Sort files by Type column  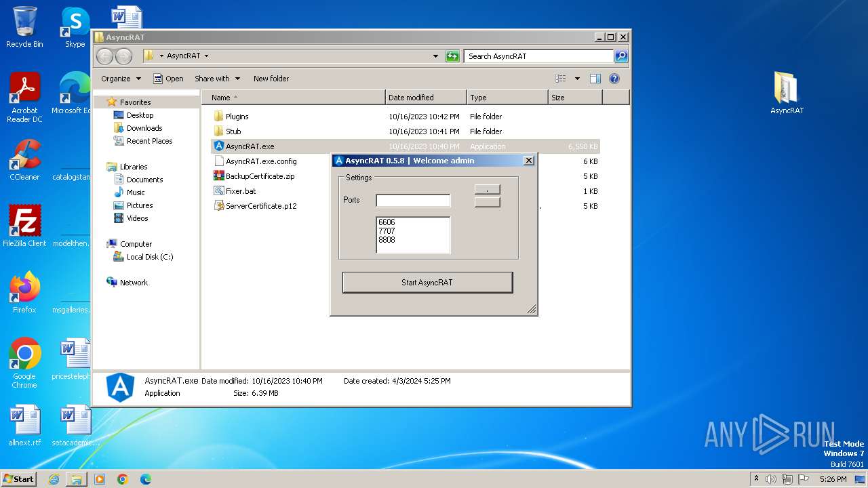click(x=507, y=98)
